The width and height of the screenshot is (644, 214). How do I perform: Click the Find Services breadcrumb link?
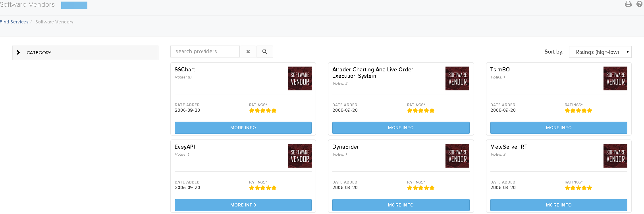point(14,22)
